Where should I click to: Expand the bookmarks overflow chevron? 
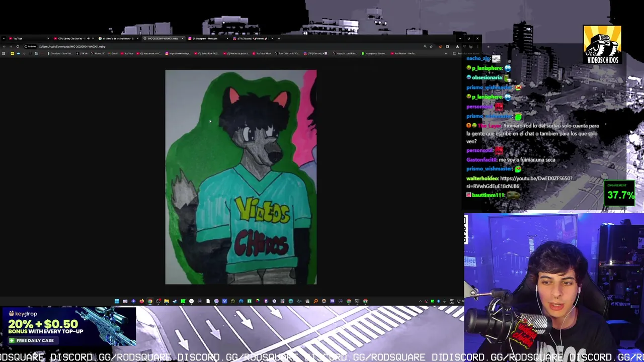tap(445, 53)
